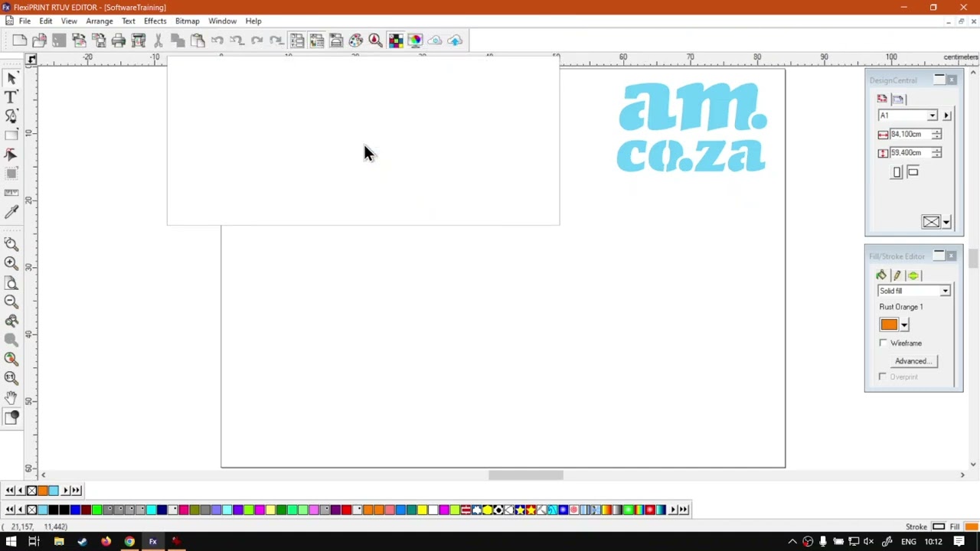Select the Measure ruler tool

click(x=11, y=193)
